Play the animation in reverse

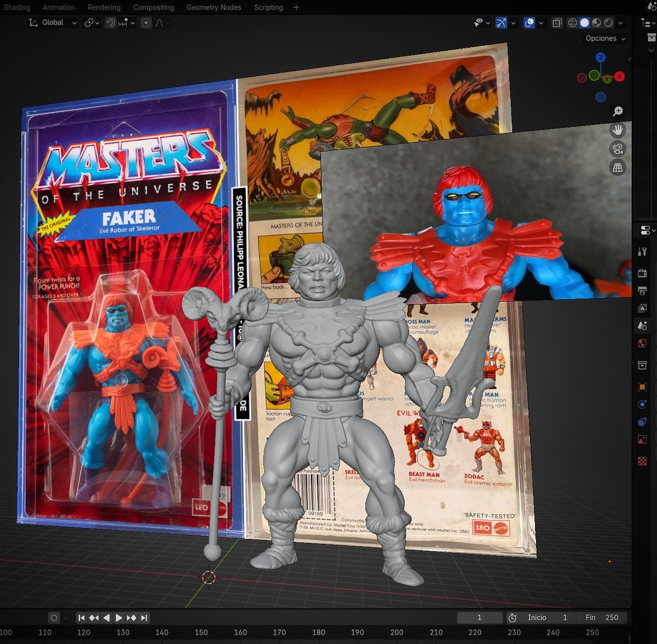106,618
